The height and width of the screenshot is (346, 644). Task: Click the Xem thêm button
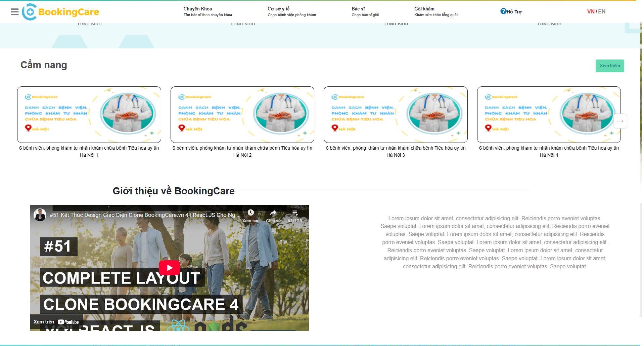(x=609, y=66)
